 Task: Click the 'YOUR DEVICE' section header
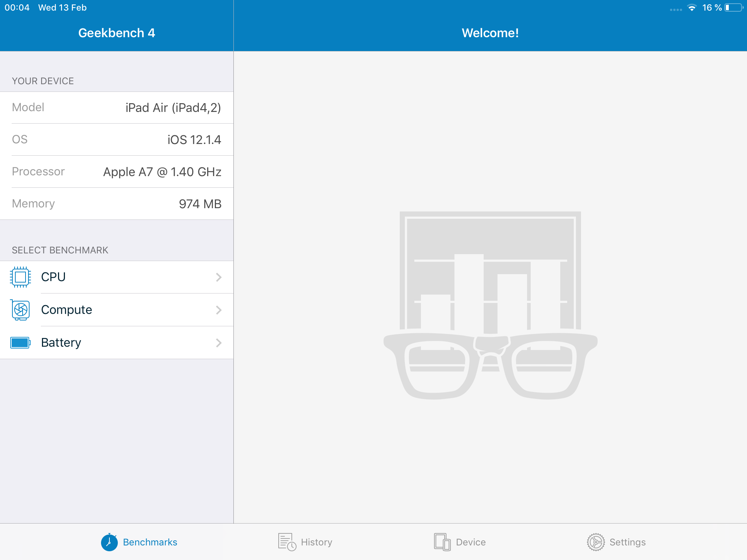pyautogui.click(x=43, y=81)
